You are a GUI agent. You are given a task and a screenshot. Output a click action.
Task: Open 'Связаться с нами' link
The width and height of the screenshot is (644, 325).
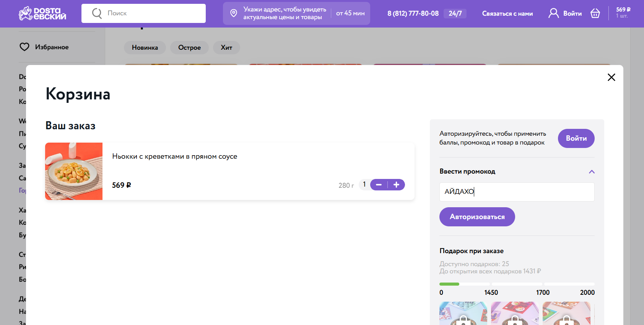click(x=507, y=13)
